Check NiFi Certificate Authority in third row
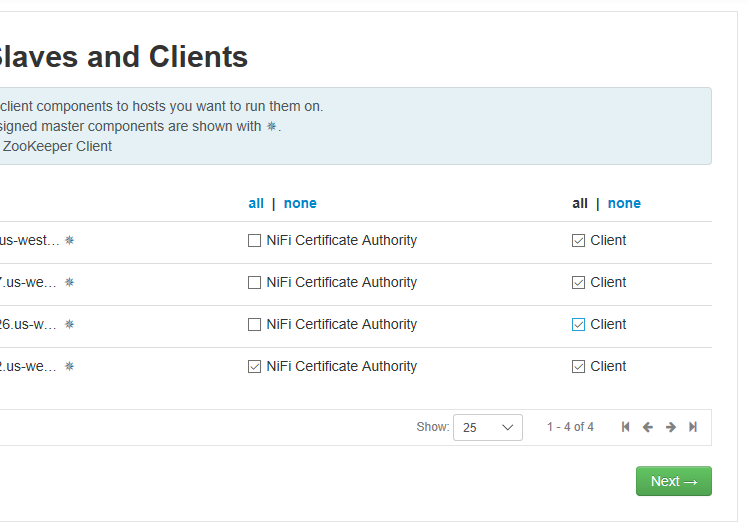The height and width of the screenshot is (531, 748). pyautogui.click(x=255, y=325)
